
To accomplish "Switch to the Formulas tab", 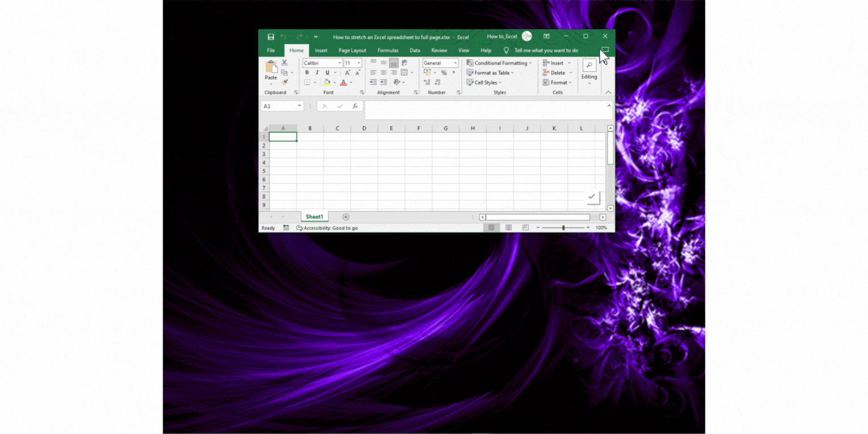I will pos(388,51).
